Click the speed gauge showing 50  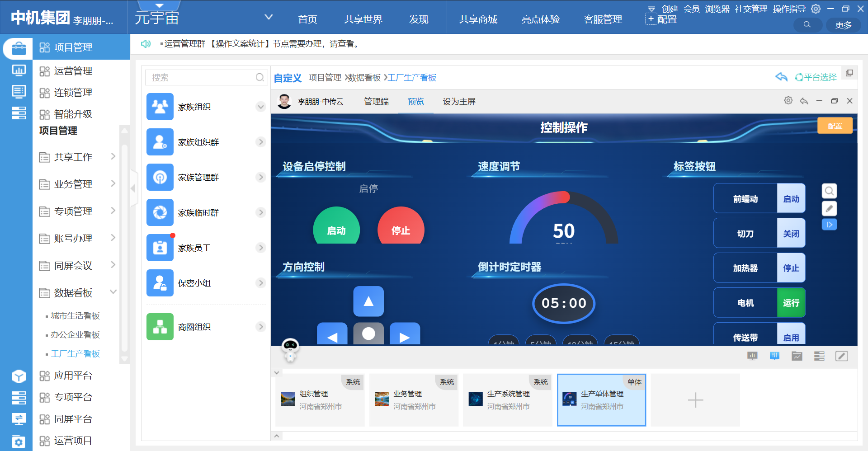click(x=563, y=221)
